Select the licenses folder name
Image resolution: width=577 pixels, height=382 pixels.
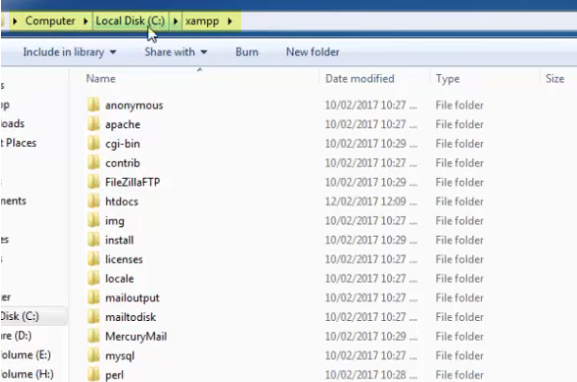[124, 259]
